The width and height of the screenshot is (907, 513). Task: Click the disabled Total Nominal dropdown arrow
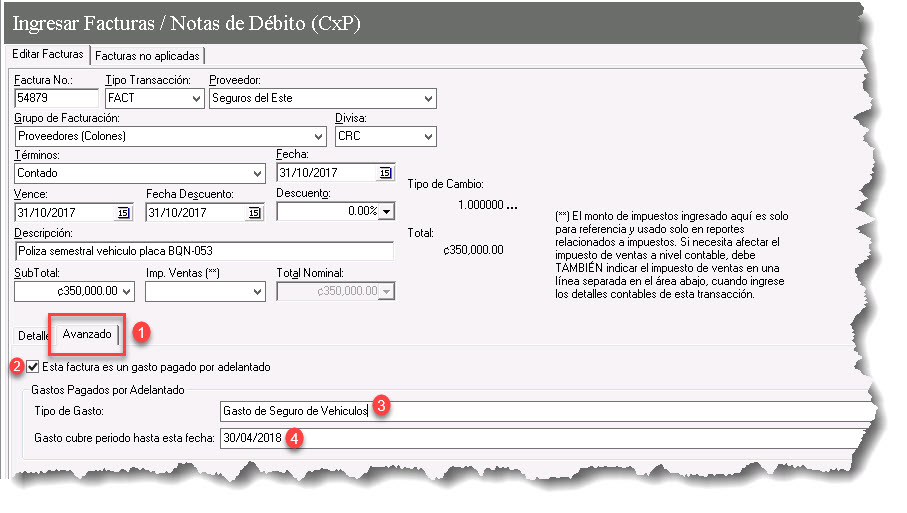[x=386, y=291]
